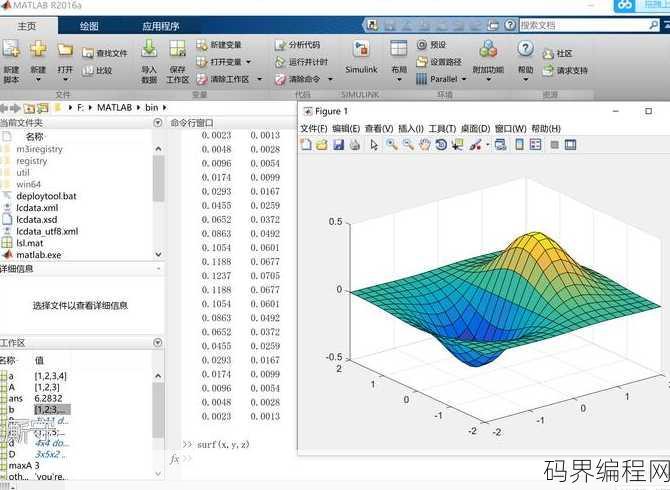Click the round help icon beside search box
The width and height of the screenshot is (670, 490).
[510, 25]
